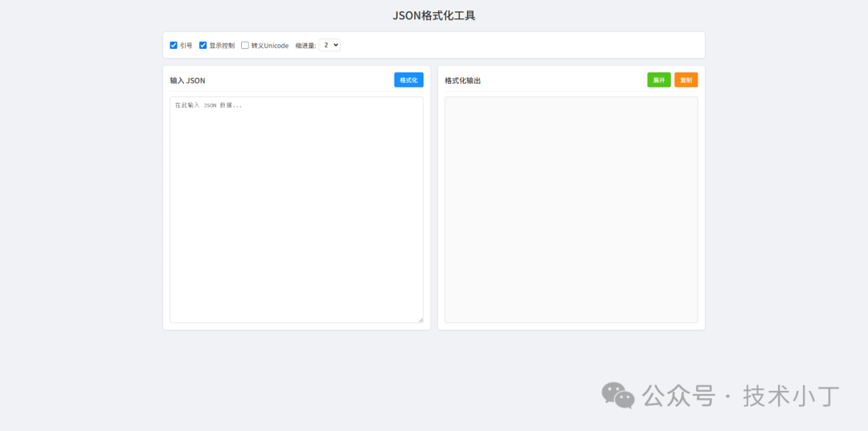Focus the JSON input text area
Screen dimensions: 868x431
[x=296, y=209]
